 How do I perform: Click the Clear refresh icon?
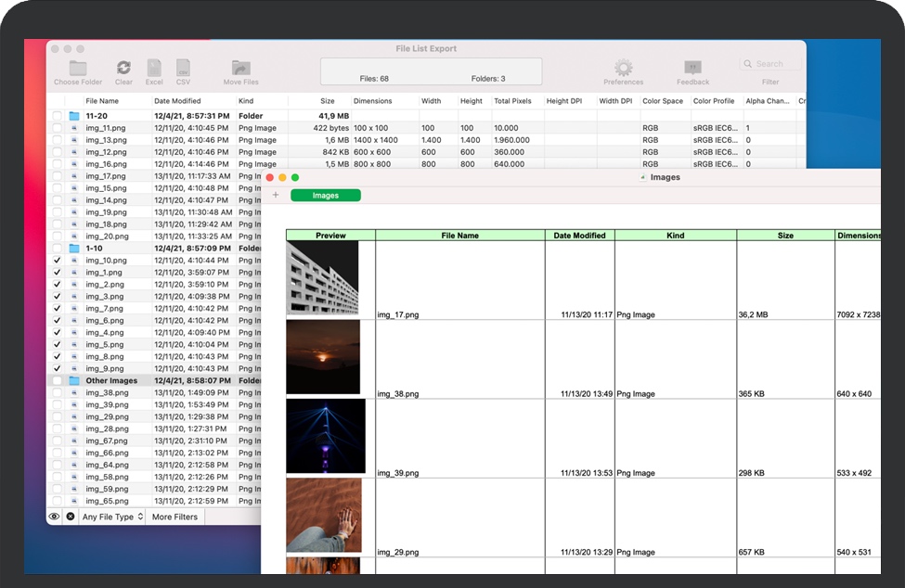coord(123,69)
